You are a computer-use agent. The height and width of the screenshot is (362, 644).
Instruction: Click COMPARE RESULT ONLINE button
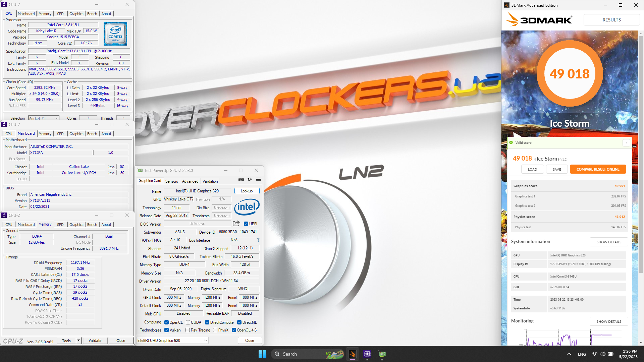point(598,169)
